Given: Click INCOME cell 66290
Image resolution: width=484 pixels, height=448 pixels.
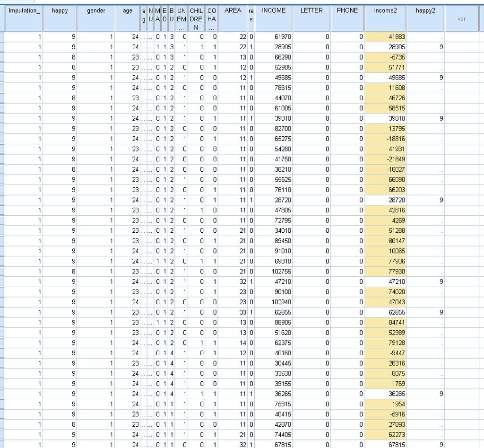Looking at the screenshot, I should 274,57.
